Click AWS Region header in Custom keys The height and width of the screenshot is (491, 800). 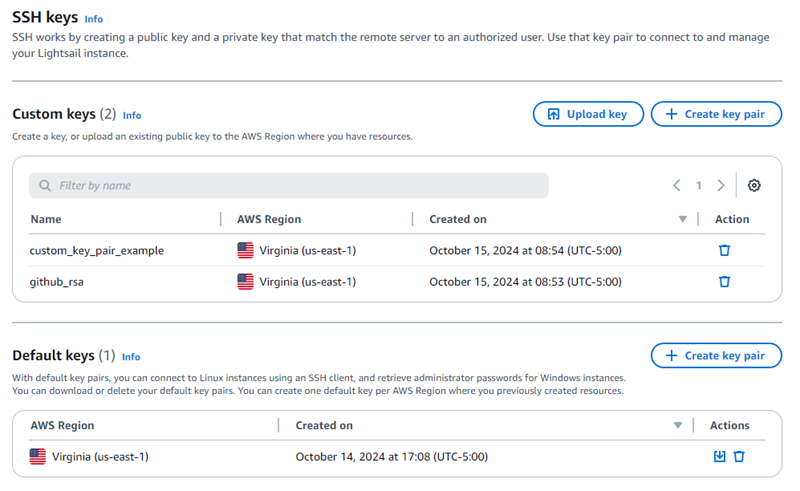[268, 219]
